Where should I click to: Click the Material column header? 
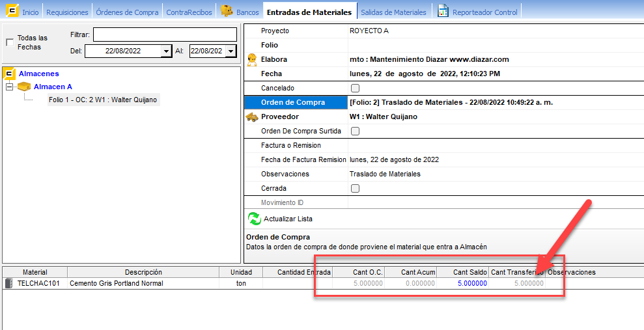[35, 272]
